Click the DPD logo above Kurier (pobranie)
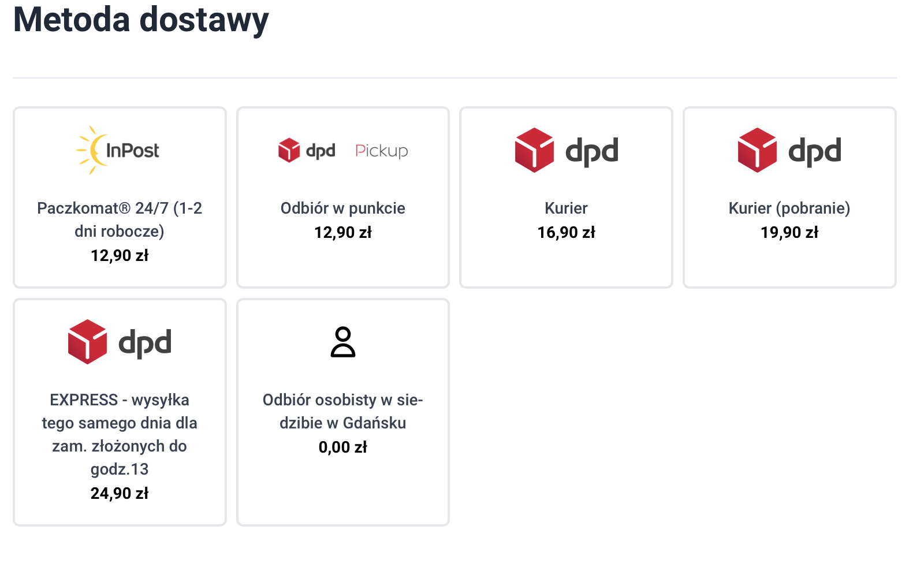Image resolution: width=924 pixels, height=582 pixels. [x=789, y=150]
